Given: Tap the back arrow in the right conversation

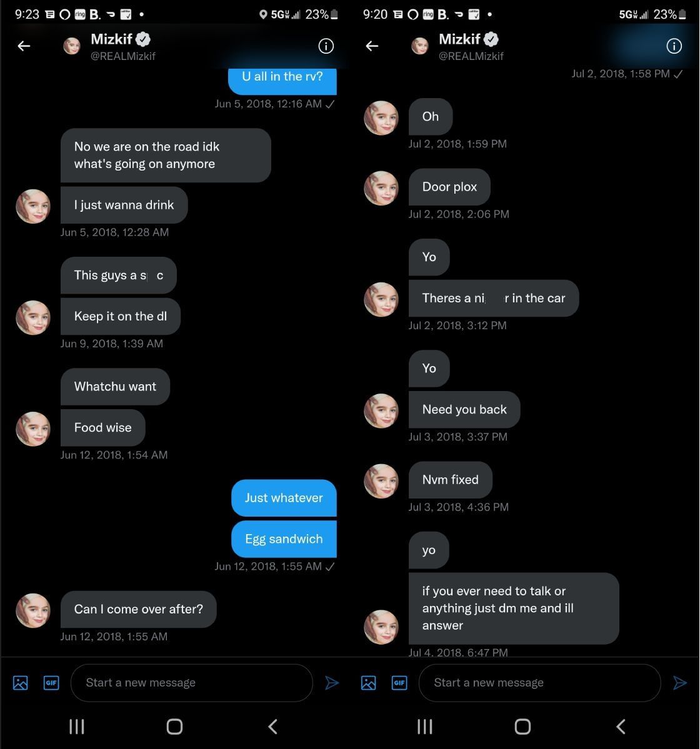Looking at the screenshot, I should point(372,46).
